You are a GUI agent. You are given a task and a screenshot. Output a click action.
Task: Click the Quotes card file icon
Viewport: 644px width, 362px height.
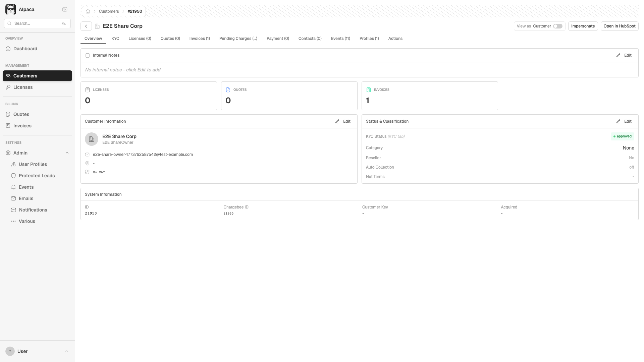[228, 90]
